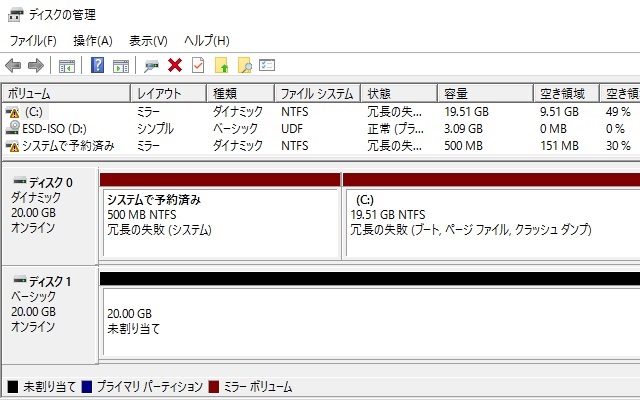This screenshot has height=400, width=640.
Task: Click the warning icon beside (C:) volume
Action: [12, 111]
